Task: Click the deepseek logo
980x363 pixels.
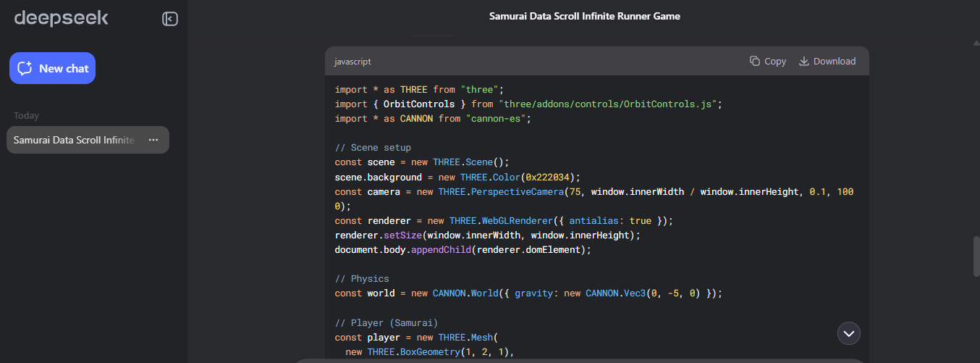Action: coord(62,18)
